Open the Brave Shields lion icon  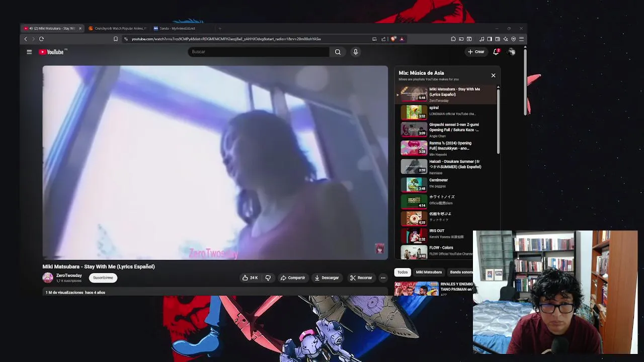pyautogui.click(x=393, y=39)
